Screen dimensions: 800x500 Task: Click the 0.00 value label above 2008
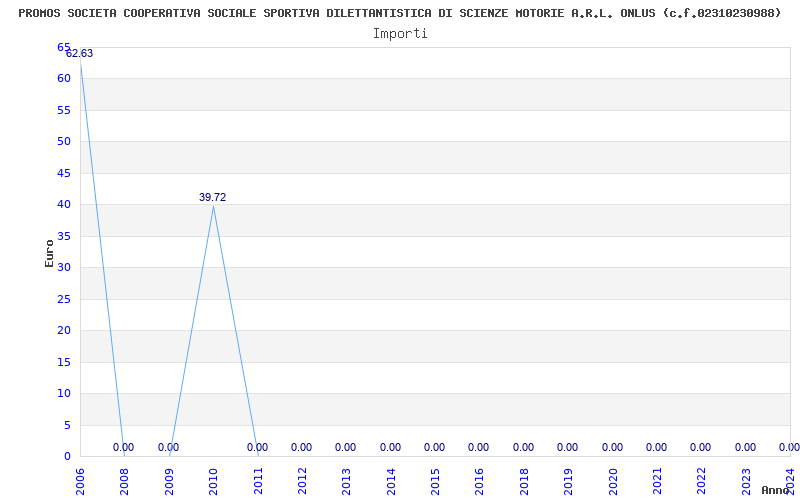(123, 447)
